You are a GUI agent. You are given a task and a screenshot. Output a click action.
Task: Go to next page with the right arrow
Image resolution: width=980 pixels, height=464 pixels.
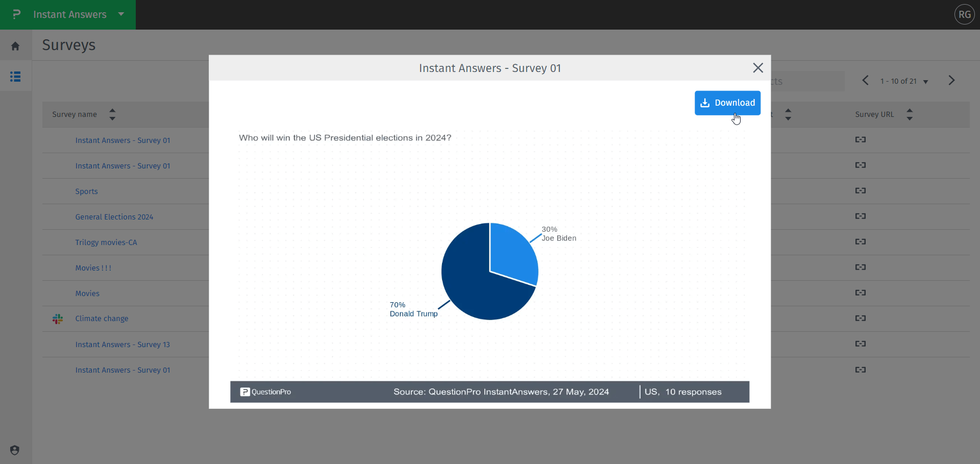pyautogui.click(x=951, y=80)
